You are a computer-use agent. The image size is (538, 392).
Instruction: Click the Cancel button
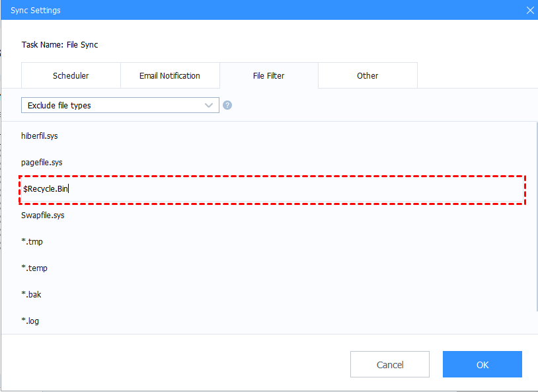(x=390, y=364)
